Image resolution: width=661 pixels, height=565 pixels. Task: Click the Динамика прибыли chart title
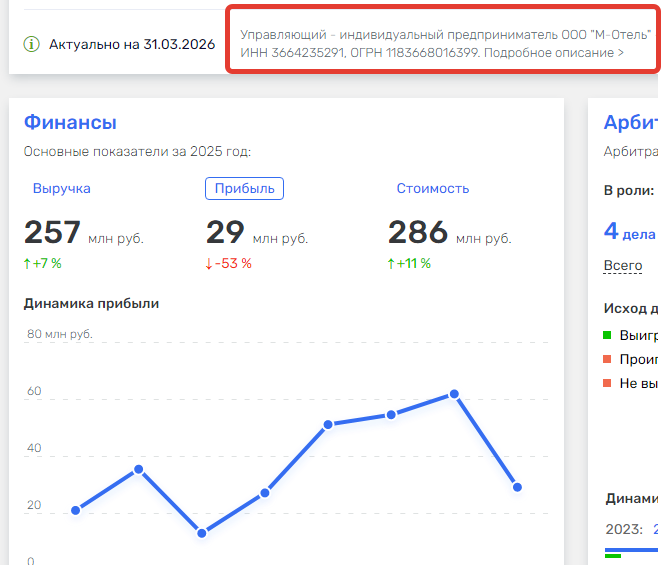(91, 304)
